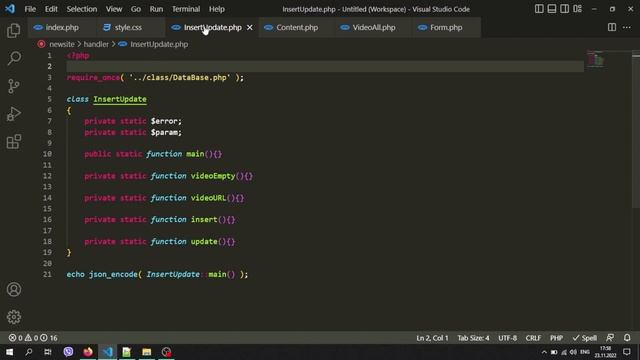Screen dimensions: 640x360
Task: Open the Accounts menu icon
Action: 13,289
